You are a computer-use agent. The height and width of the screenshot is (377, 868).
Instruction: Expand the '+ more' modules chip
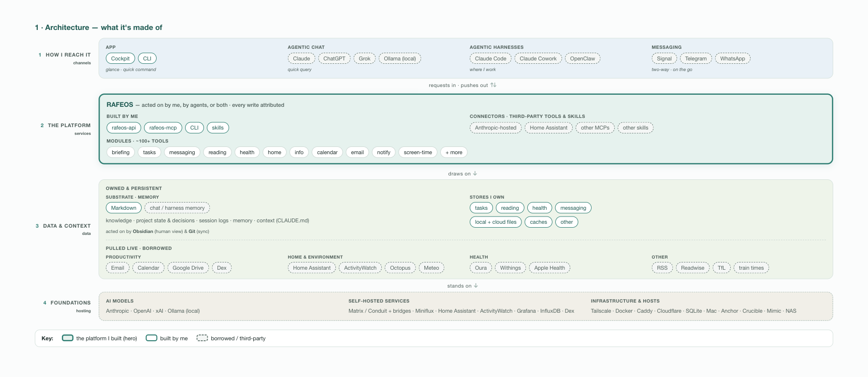454,152
